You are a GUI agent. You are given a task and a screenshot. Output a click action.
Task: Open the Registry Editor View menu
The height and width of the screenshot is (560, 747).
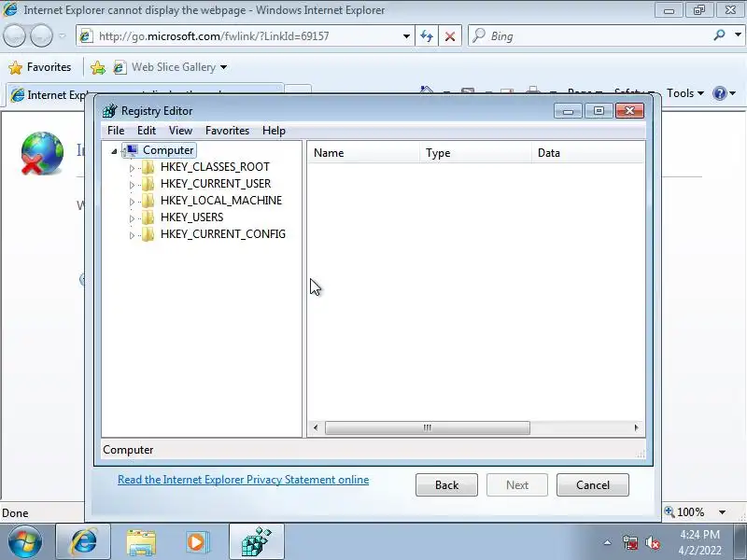point(180,131)
